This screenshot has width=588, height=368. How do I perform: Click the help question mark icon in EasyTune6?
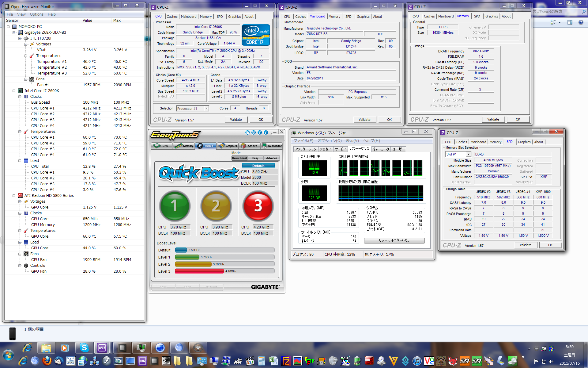[259, 132]
